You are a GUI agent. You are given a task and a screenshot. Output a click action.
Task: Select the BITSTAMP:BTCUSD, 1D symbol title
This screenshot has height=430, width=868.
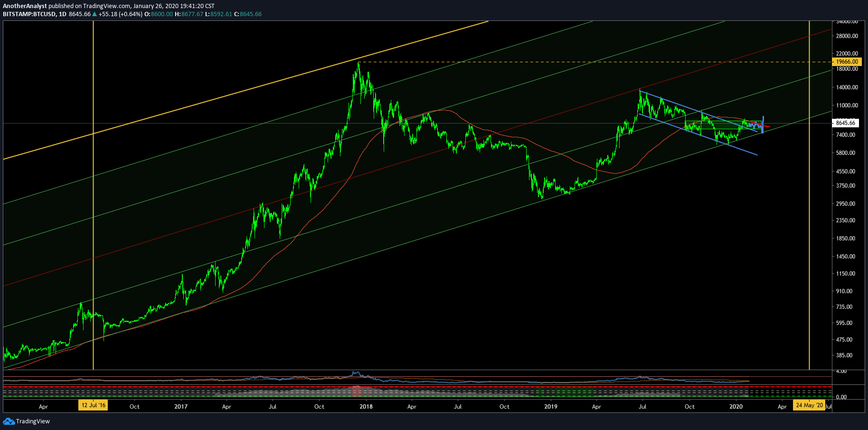coord(35,14)
